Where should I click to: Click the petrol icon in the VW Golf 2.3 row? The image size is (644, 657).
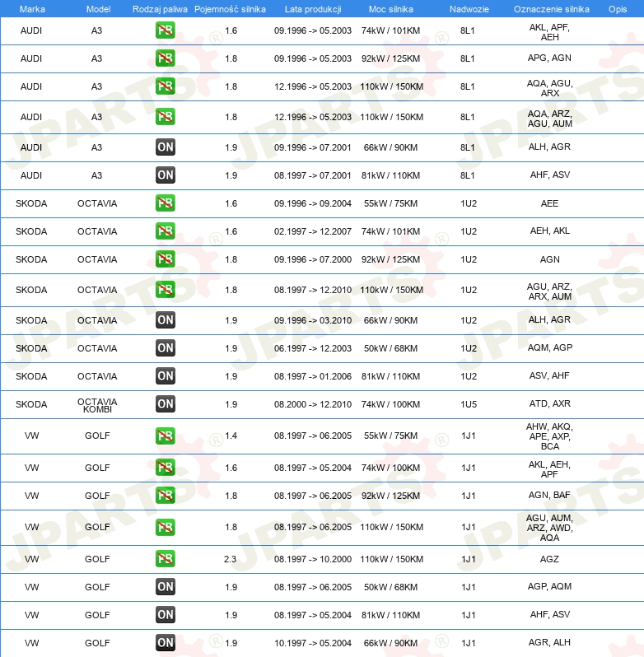tap(165, 559)
